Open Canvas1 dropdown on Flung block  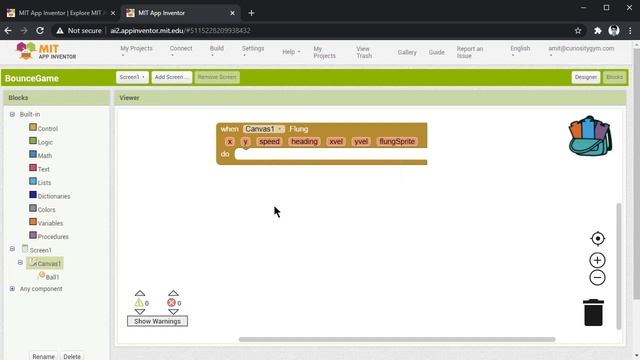[264, 129]
